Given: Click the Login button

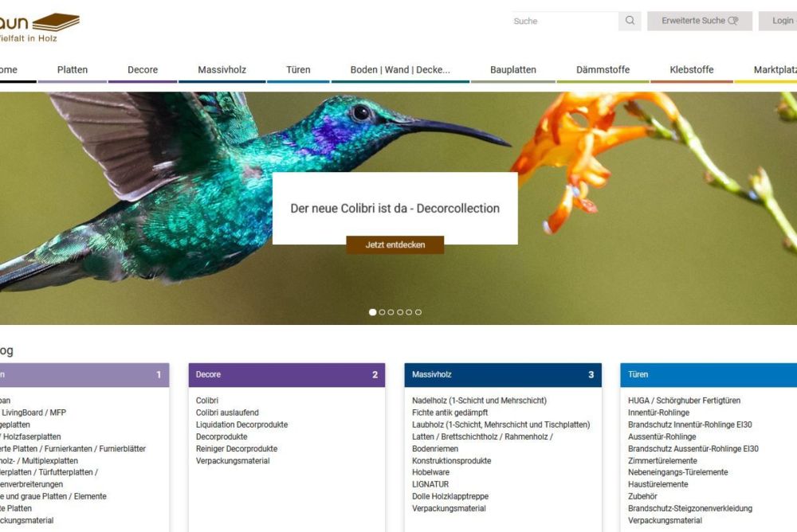Looking at the screenshot, I should 779,21.
